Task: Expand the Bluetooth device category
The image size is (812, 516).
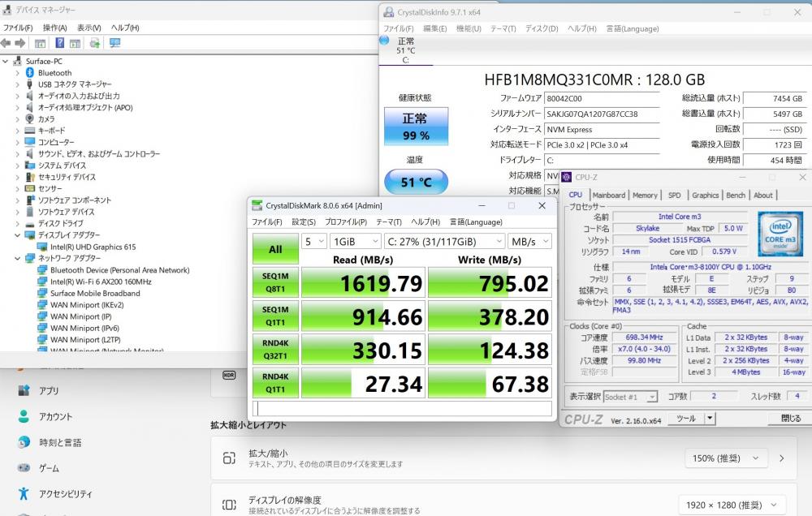Action: coord(17,73)
